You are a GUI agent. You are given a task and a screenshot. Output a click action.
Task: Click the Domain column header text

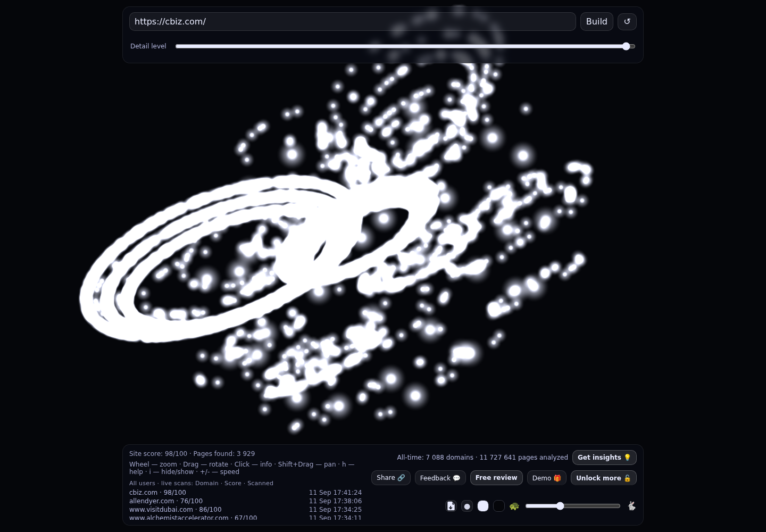207,483
